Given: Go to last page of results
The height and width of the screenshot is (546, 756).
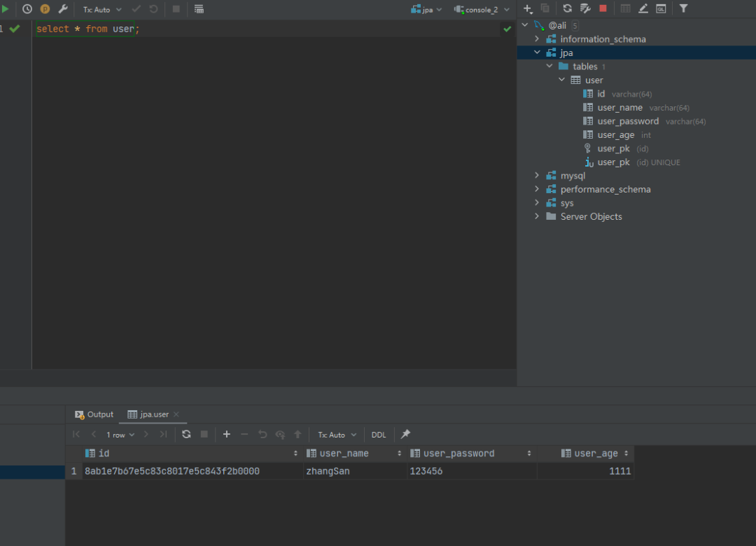Looking at the screenshot, I should [x=163, y=434].
